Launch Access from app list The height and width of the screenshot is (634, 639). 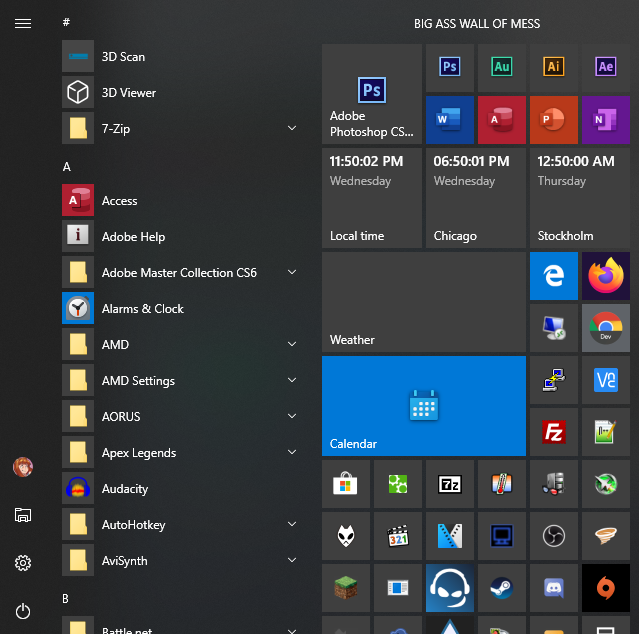(183, 200)
